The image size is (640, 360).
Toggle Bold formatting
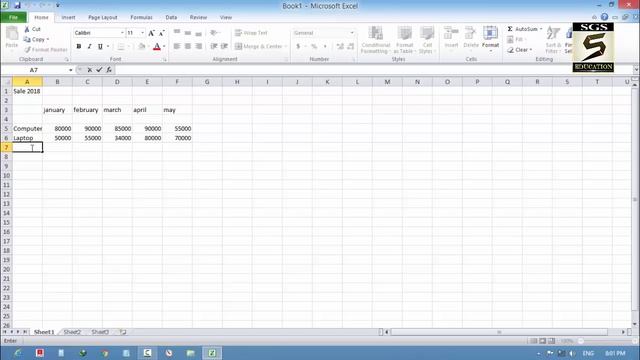pos(79,47)
